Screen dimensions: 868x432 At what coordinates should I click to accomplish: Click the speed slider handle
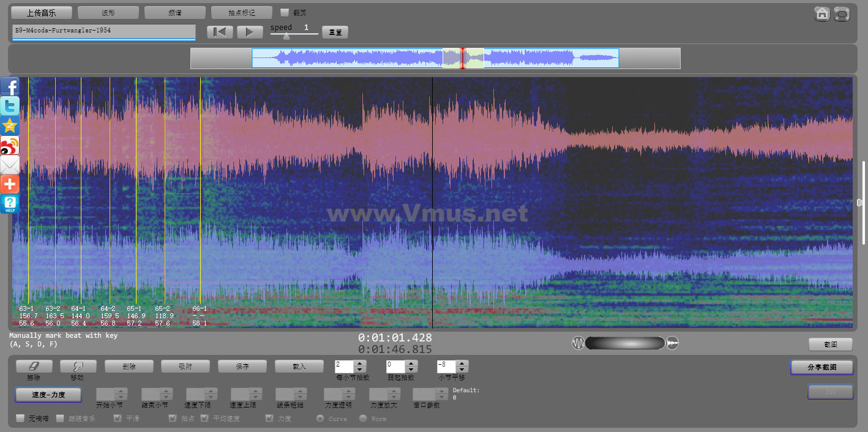286,36
